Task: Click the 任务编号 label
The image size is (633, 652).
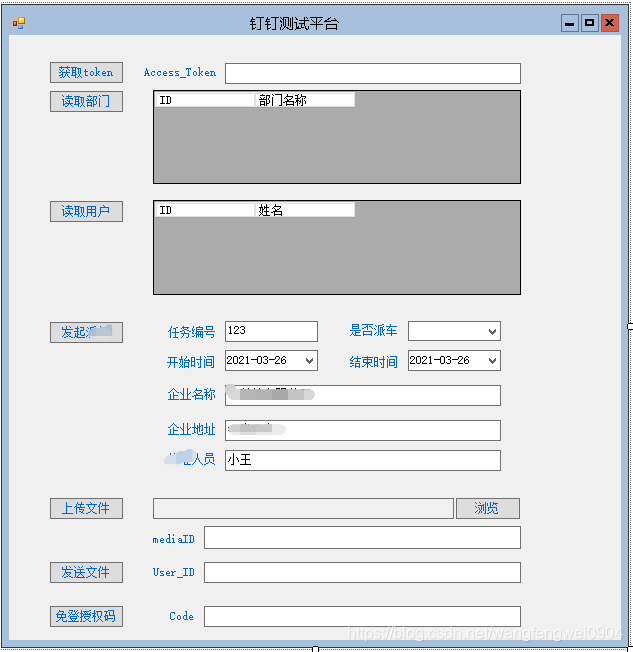Action: tap(191, 332)
